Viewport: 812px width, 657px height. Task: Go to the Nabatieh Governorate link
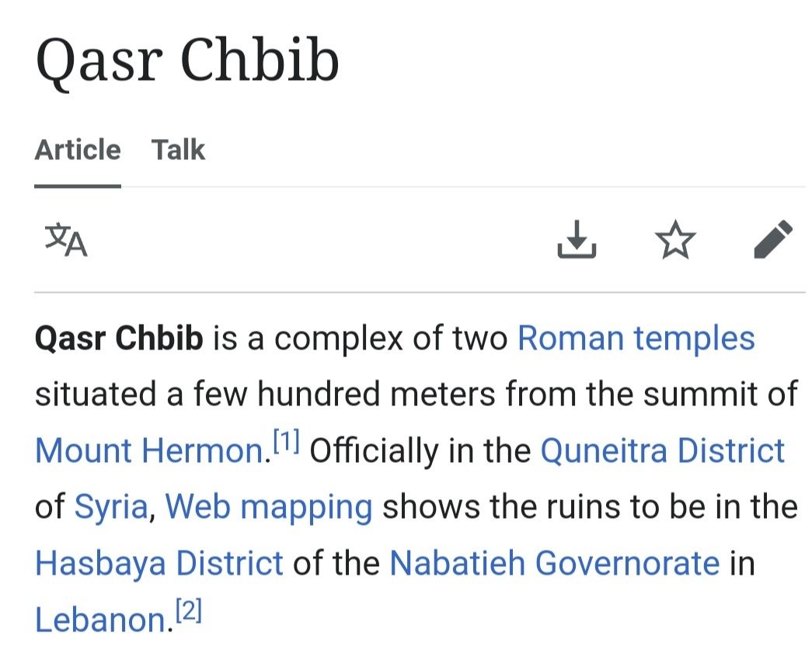coord(554,563)
